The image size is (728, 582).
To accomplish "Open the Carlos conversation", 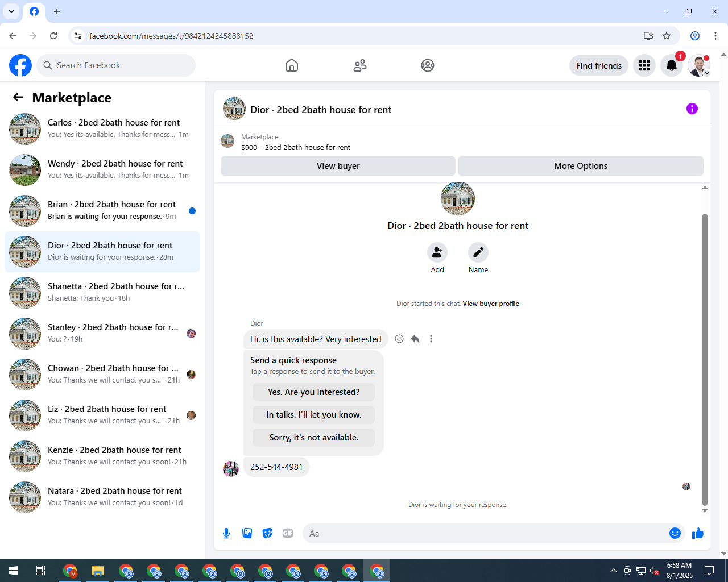I will tap(102, 129).
